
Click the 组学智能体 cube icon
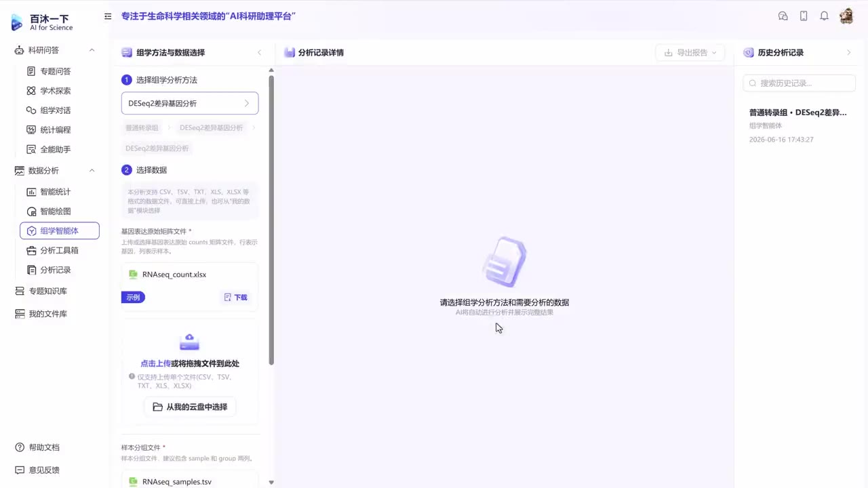31,231
